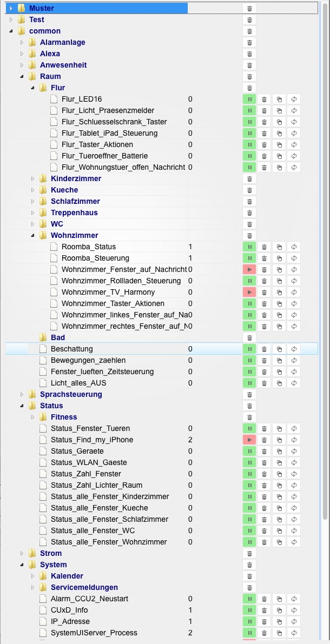Copy the Flur_Licht_Praesenzmelder script
Image resolution: width=330 pixels, height=644 pixels.
click(x=279, y=110)
